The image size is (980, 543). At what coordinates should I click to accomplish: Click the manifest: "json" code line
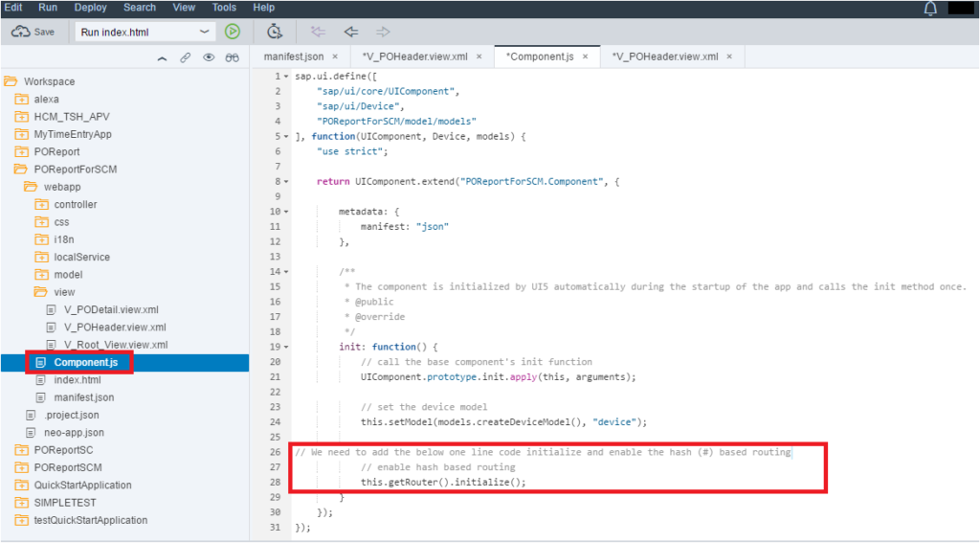[405, 226]
